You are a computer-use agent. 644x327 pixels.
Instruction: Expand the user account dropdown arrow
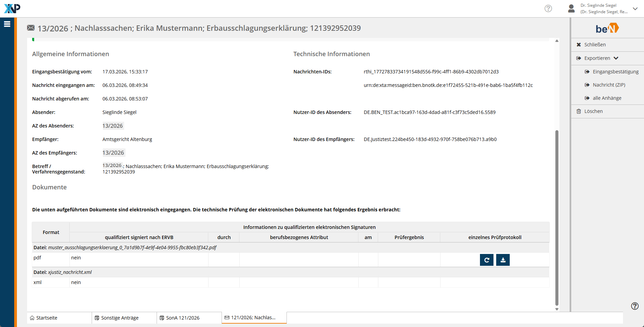pos(635,9)
